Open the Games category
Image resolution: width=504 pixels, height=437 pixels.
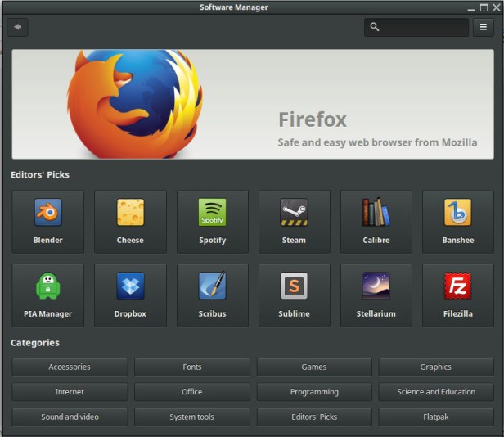pyautogui.click(x=313, y=367)
